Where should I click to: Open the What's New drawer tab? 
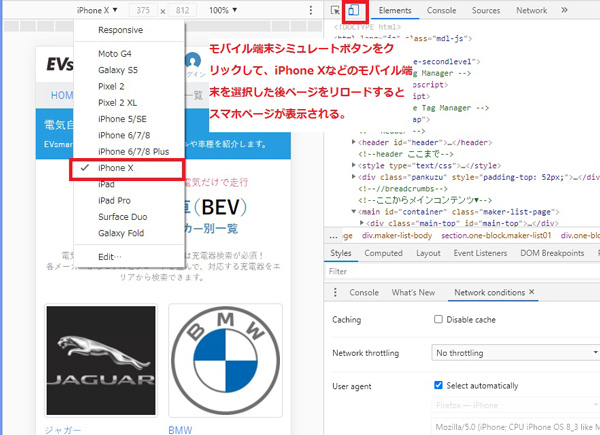pyautogui.click(x=413, y=293)
